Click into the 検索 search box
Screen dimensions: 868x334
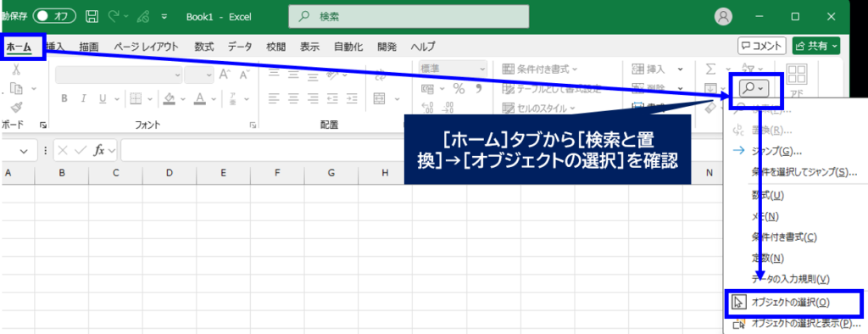(409, 17)
